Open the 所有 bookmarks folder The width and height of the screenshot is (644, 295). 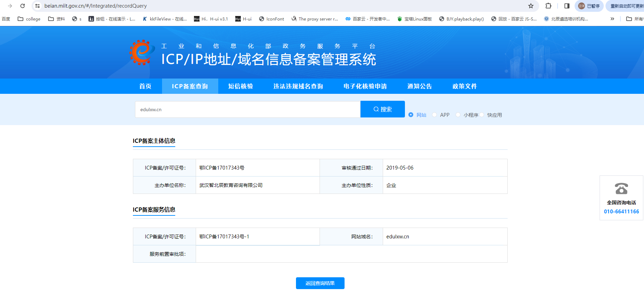pos(635,19)
